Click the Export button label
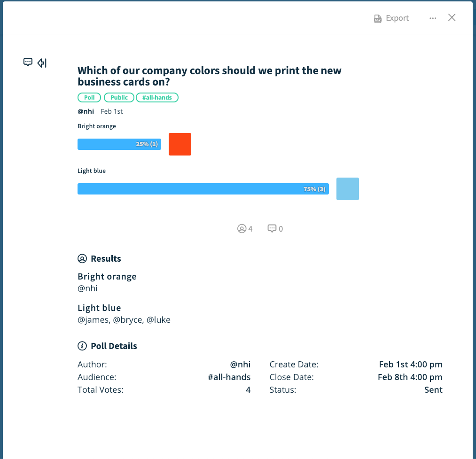This screenshot has width=476, height=459. click(397, 18)
